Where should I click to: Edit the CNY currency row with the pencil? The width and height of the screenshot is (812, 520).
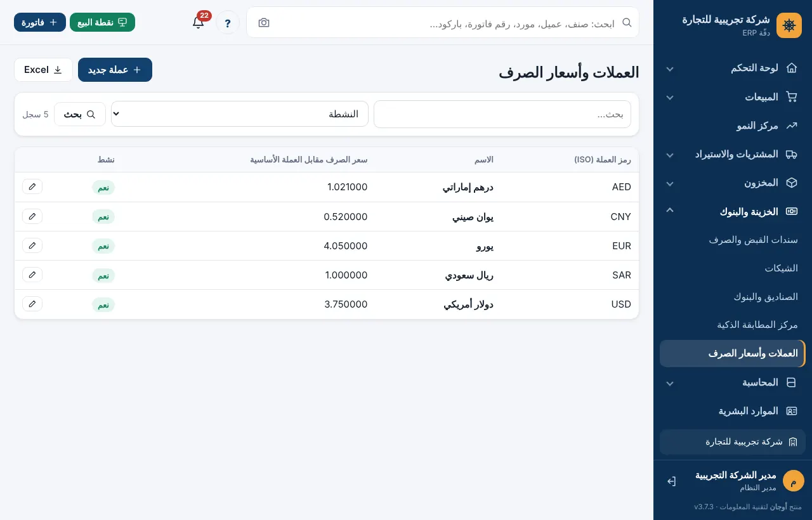(x=32, y=216)
